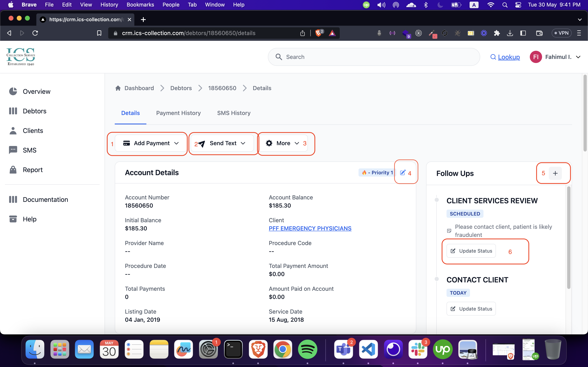The width and height of the screenshot is (588, 367).
Task: Click the home icon in the breadcrumb
Action: coord(118,88)
